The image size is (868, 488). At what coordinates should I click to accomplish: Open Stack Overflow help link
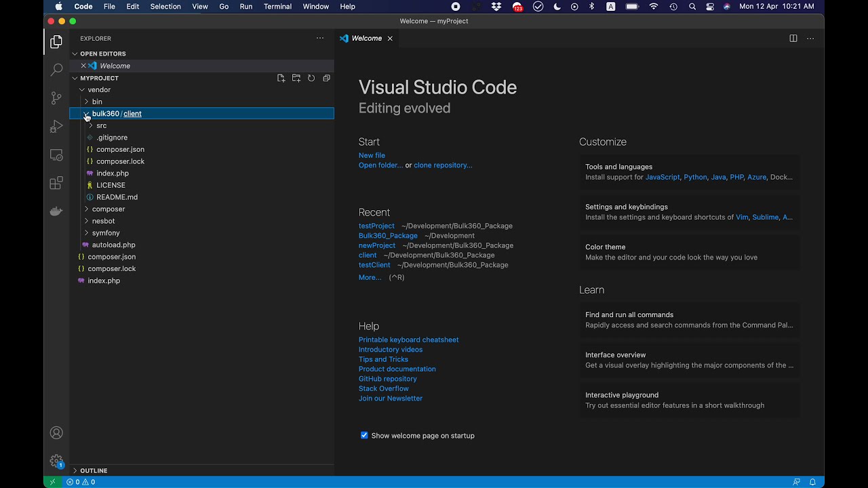point(384,388)
